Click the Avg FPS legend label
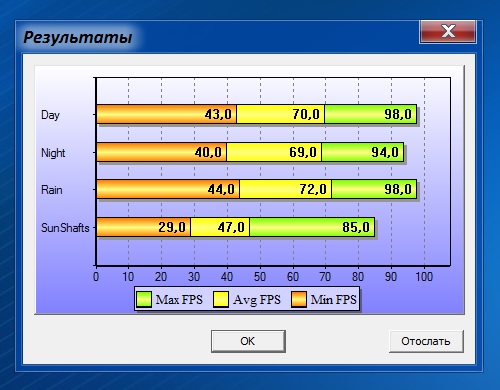 (257, 299)
